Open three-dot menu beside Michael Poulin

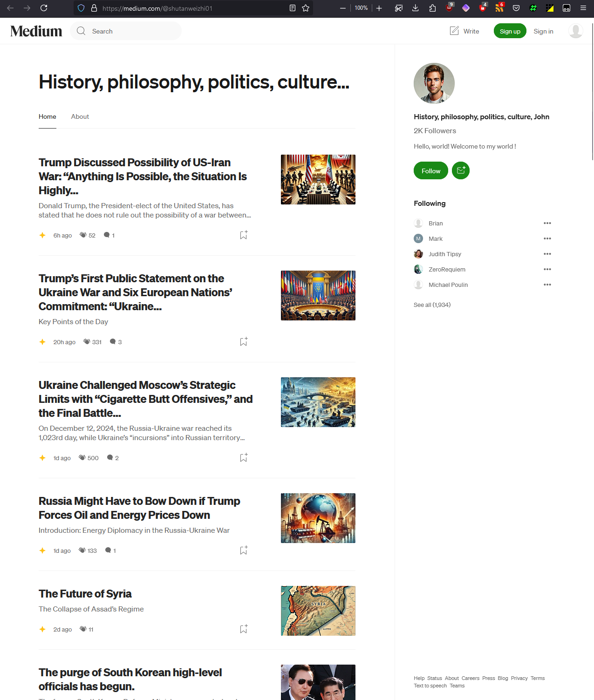coord(547,285)
